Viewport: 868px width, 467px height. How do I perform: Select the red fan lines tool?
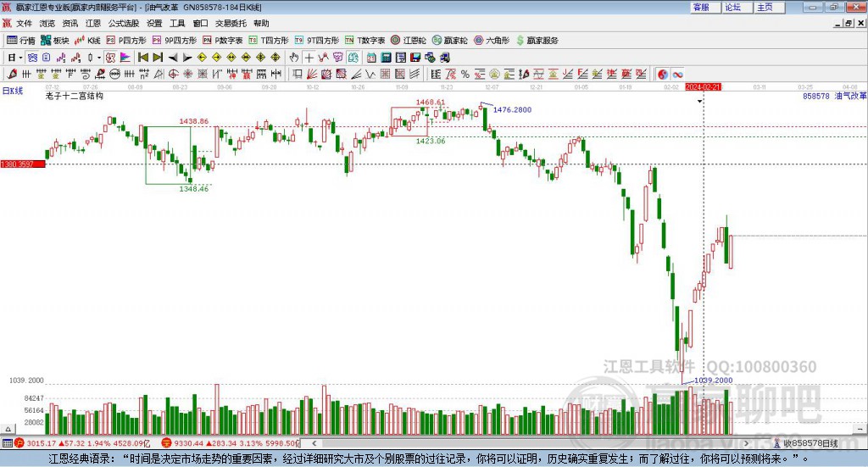click(x=311, y=74)
